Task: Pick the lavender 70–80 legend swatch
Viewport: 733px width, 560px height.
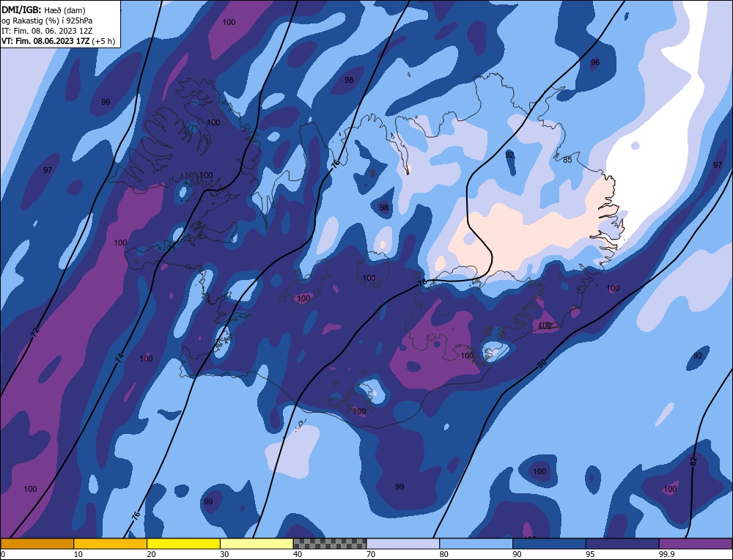Action: point(403,544)
